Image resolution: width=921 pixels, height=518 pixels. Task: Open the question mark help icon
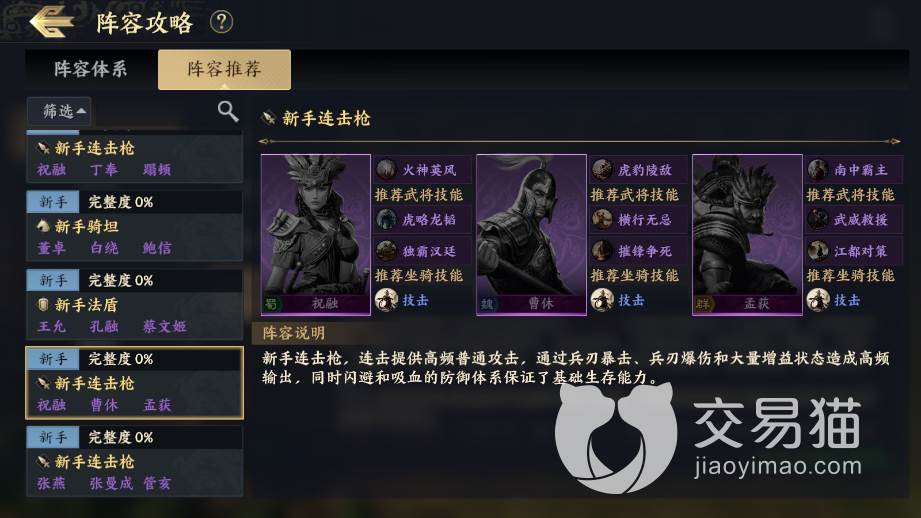click(x=221, y=22)
